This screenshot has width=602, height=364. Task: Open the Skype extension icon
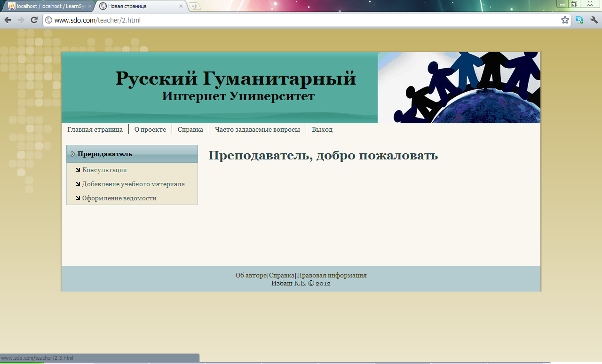point(579,20)
